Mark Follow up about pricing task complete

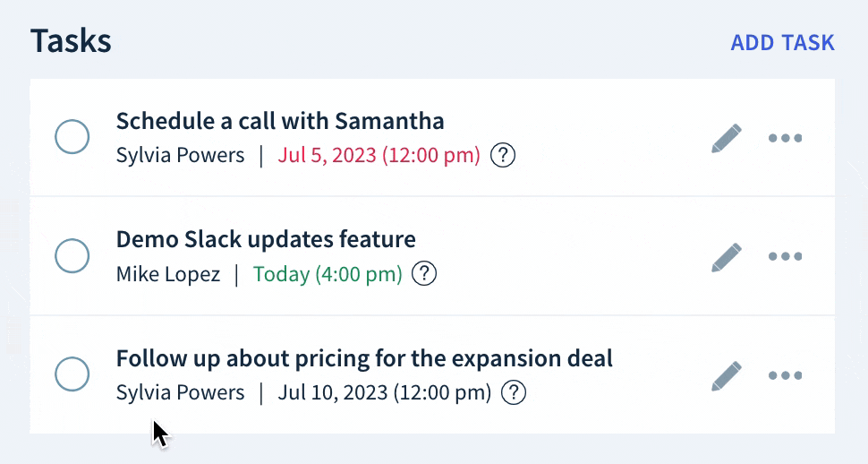coord(72,374)
